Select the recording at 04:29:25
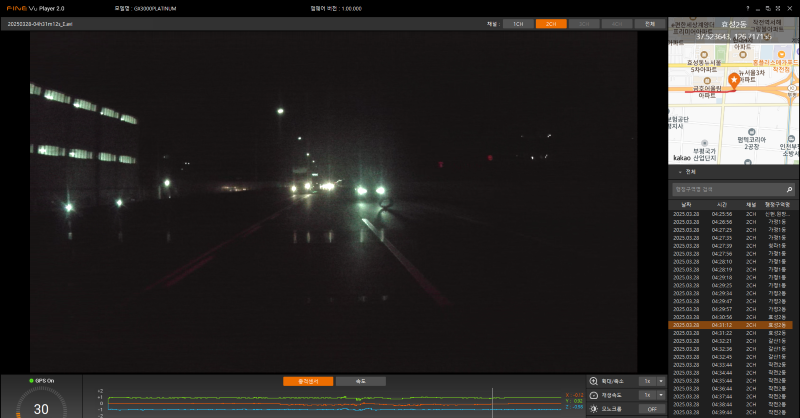The height and width of the screenshot is (418, 800). 731,285
